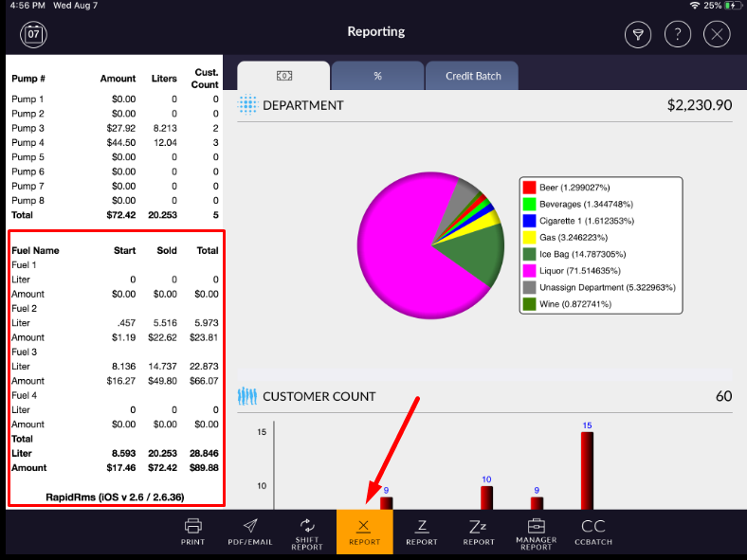Send report via PDF/Email
The height and width of the screenshot is (560, 747).
click(x=250, y=531)
